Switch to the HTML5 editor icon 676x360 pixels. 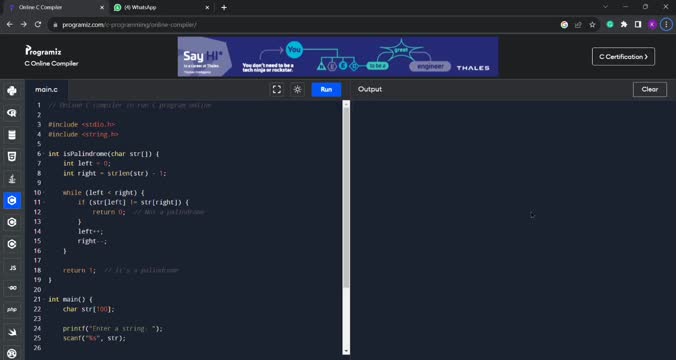tap(12, 157)
